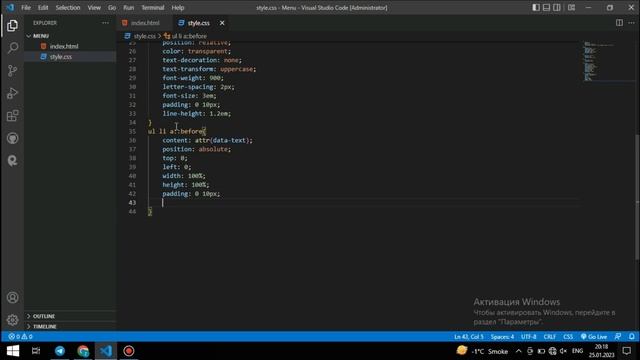The image size is (640, 360).
Task: Open Windows Action Center notifications
Action: 627,351
